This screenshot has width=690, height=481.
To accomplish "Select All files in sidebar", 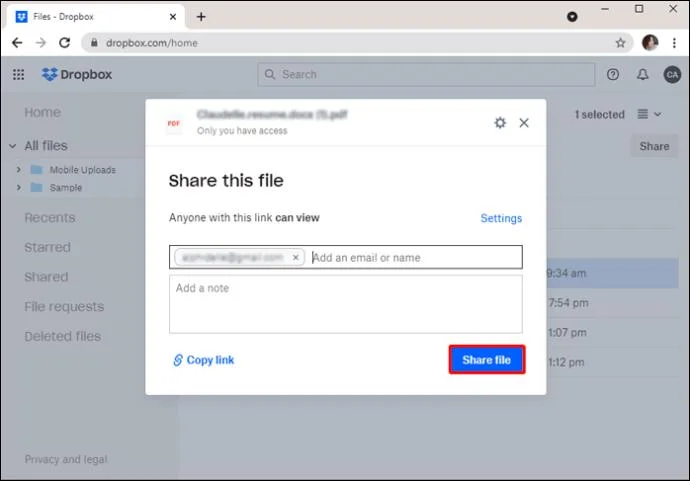I will (46, 146).
